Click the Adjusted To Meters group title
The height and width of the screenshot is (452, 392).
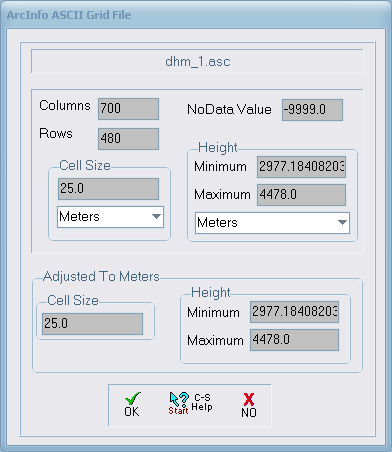(101, 277)
